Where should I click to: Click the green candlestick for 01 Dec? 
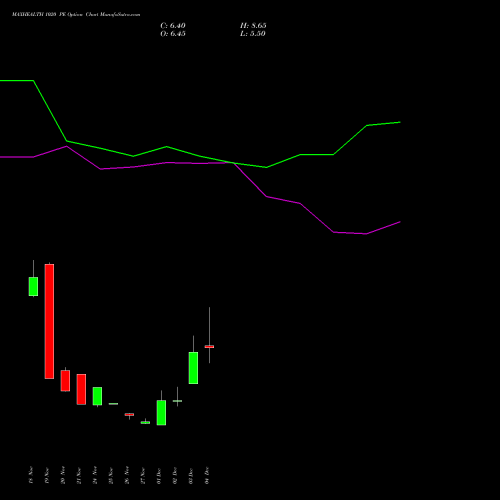[161, 412]
